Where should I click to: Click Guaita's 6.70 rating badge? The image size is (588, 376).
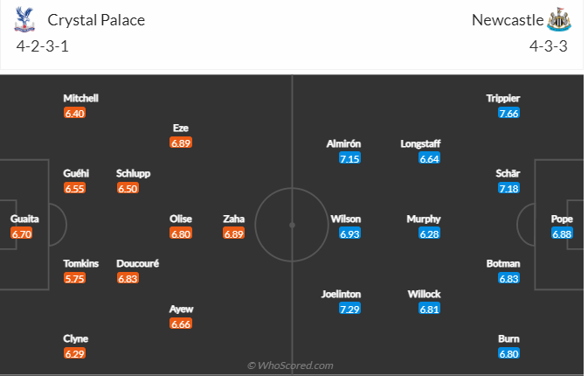click(22, 233)
